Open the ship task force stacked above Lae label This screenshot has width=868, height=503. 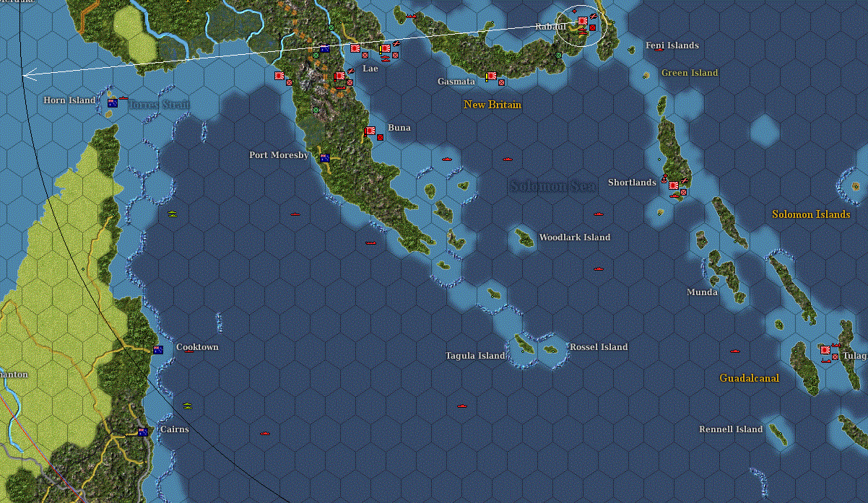click(x=386, y=58)
